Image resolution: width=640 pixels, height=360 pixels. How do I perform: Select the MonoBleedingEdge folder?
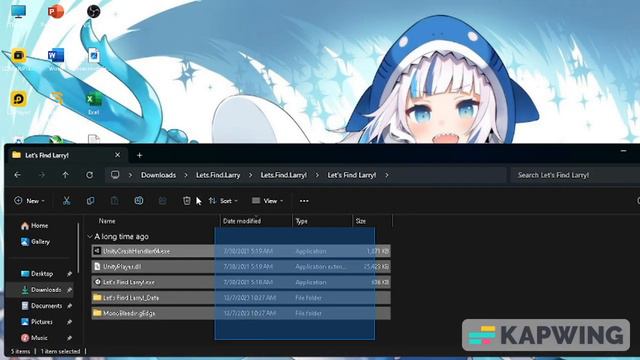(x=241, y=313)
